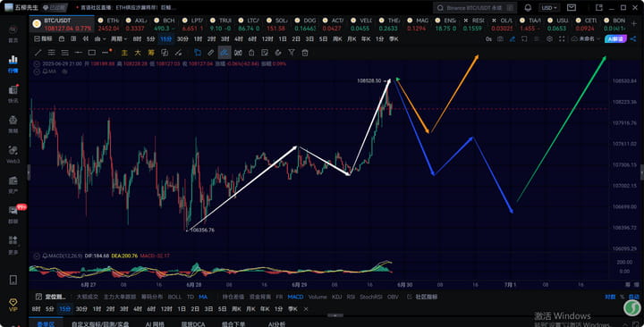Toggle the KDJ indicator

[337, 297]
